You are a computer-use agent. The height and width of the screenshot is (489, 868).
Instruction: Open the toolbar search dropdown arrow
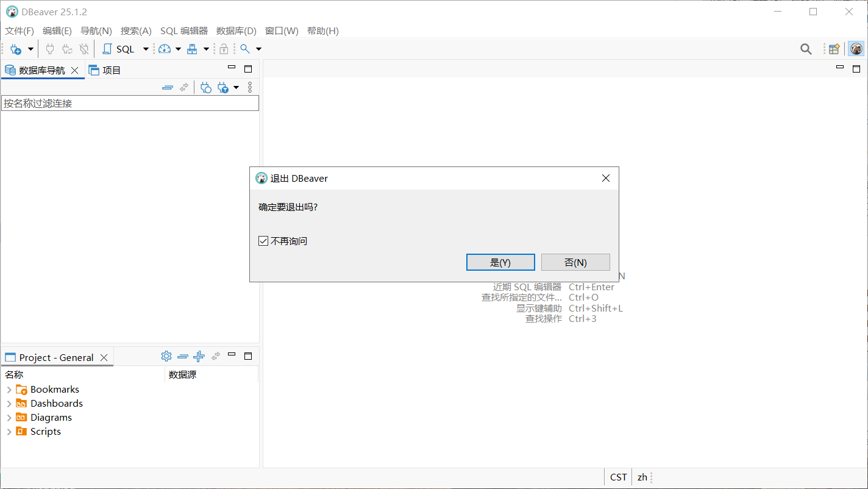[258, 49]
